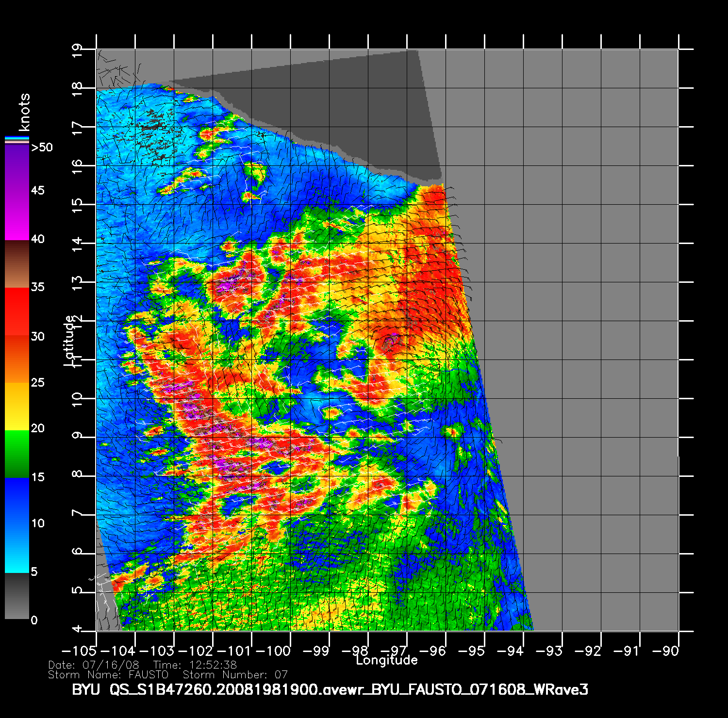Click the ">50" legend value label

pos(42,147)
